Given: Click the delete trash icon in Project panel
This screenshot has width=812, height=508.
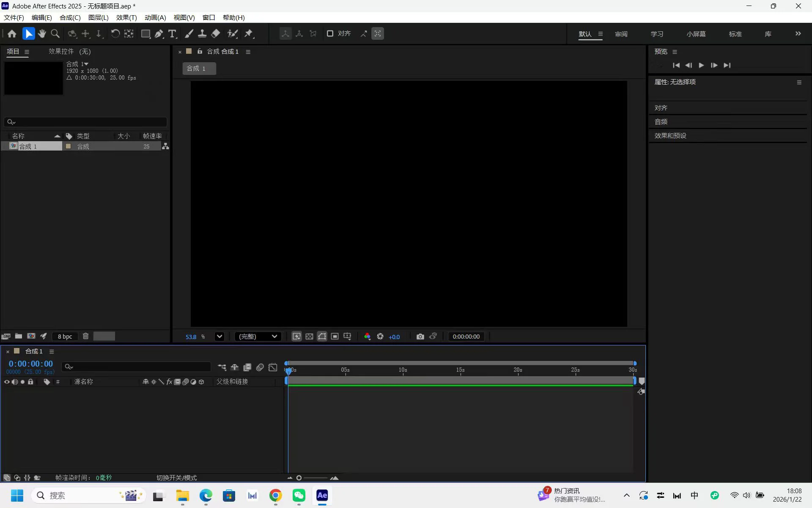Looking at the screenshot, I should 85,336.
